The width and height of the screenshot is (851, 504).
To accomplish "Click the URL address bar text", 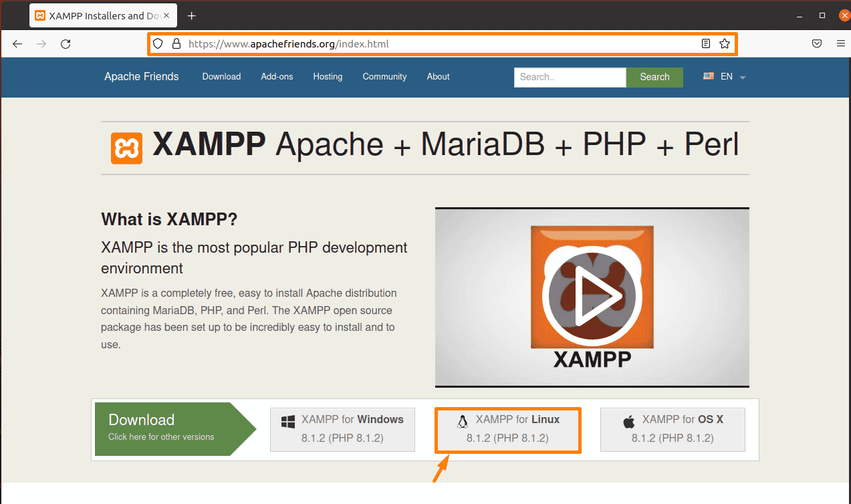I will tap(289, 44).
